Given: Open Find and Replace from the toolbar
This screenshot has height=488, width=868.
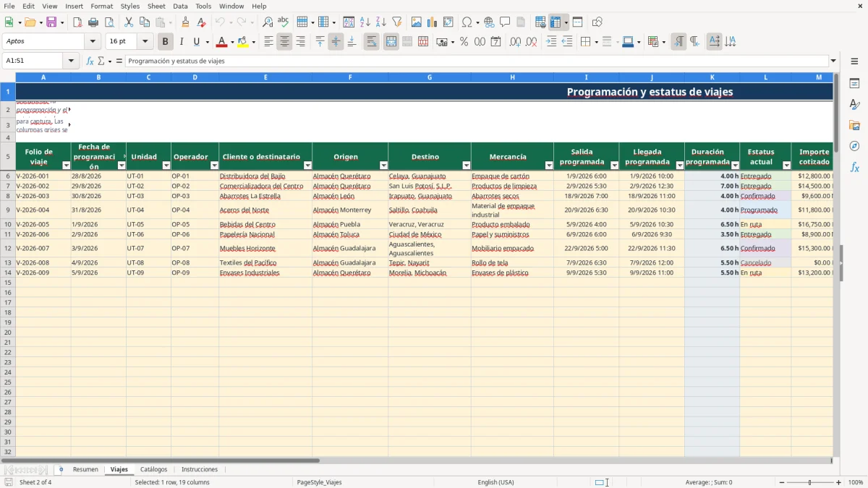Looking at the screenshot, I should tap(268, 22).
